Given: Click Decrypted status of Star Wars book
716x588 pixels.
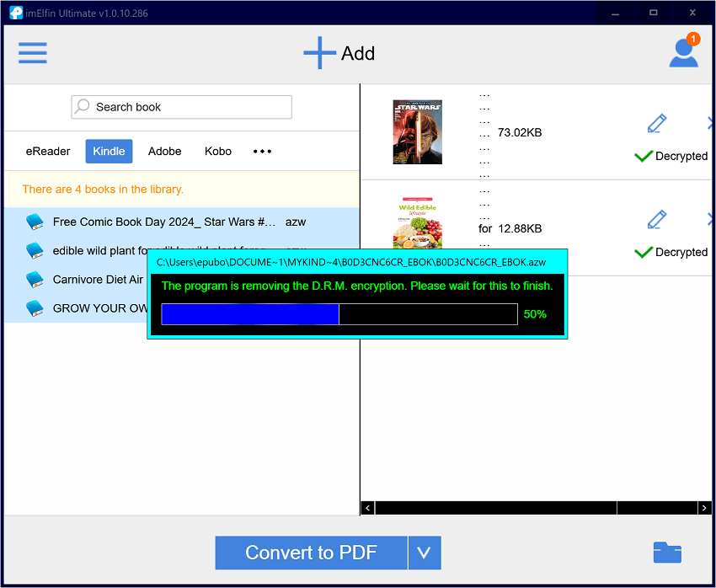Looking at the screenshot, I should [x=671, y=156].
